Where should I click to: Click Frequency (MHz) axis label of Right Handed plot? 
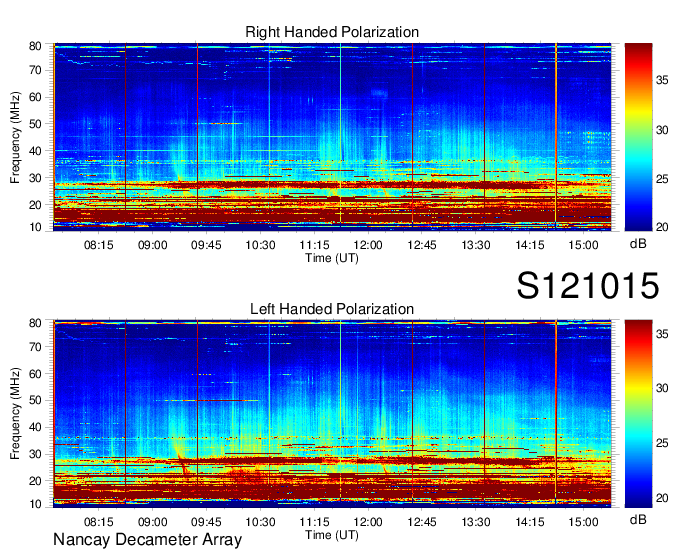point(15,137)
